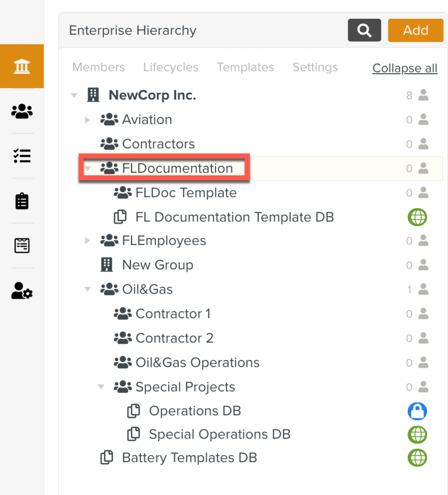Screen dimensions: 448x495
Task: Expand the Aviation group
Action: pos(87,120)
